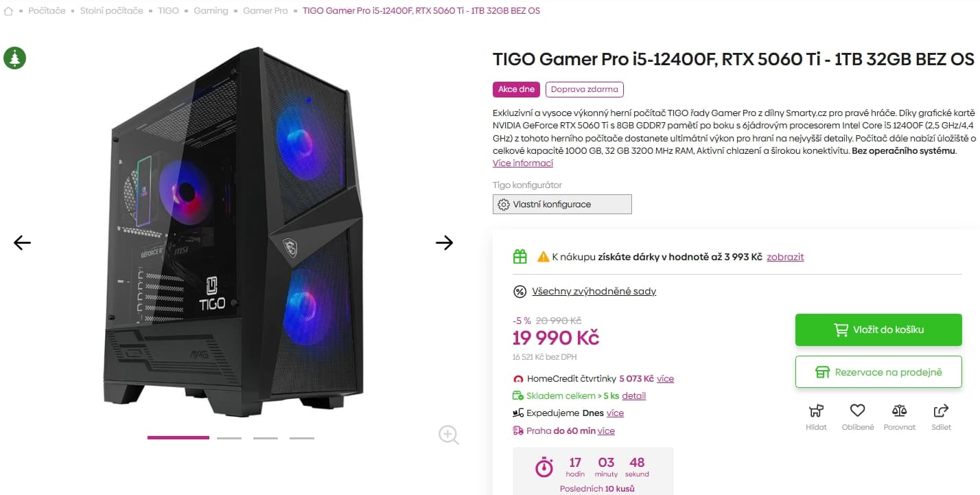Click the gear icon in Vlastní konfigurace
The image size is (980, 495).
click(504, 204)
